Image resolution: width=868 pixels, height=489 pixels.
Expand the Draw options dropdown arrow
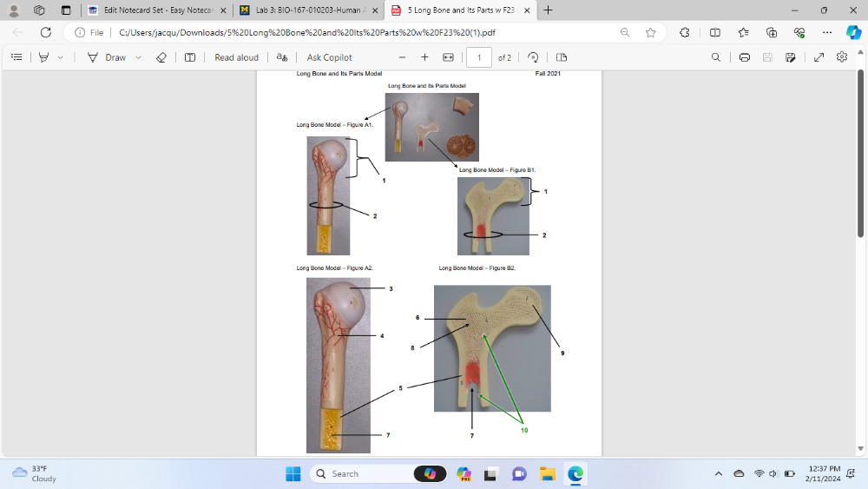[138, 57]
